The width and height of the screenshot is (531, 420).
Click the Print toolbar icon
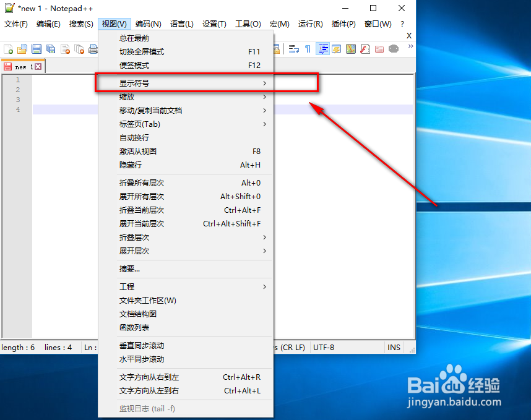[x=93, y=49]
